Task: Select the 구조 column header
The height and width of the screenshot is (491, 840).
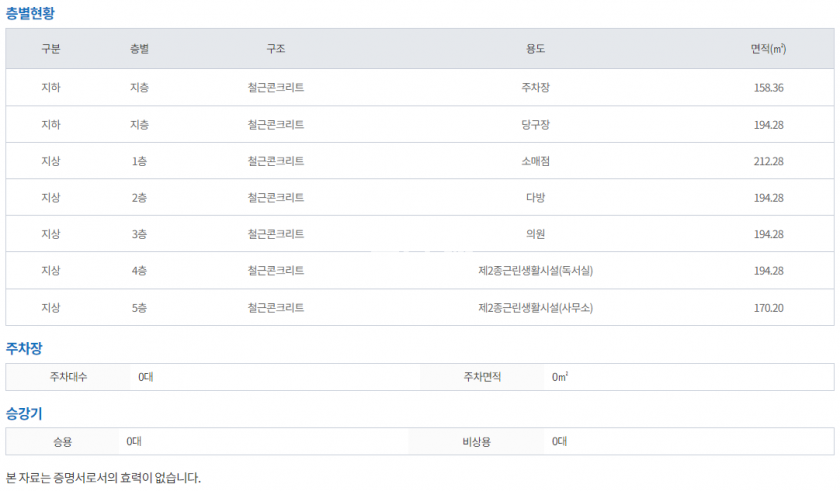Action: pos(276,49)
